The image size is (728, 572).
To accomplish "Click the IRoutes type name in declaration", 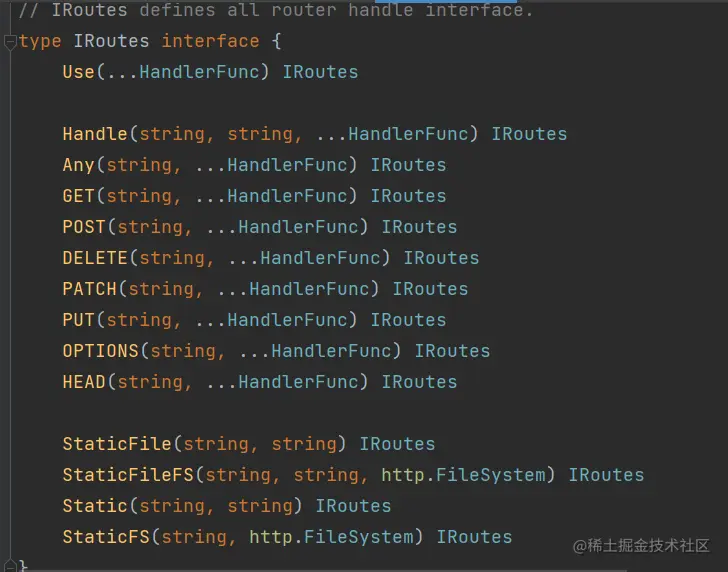I will (112, 41).
